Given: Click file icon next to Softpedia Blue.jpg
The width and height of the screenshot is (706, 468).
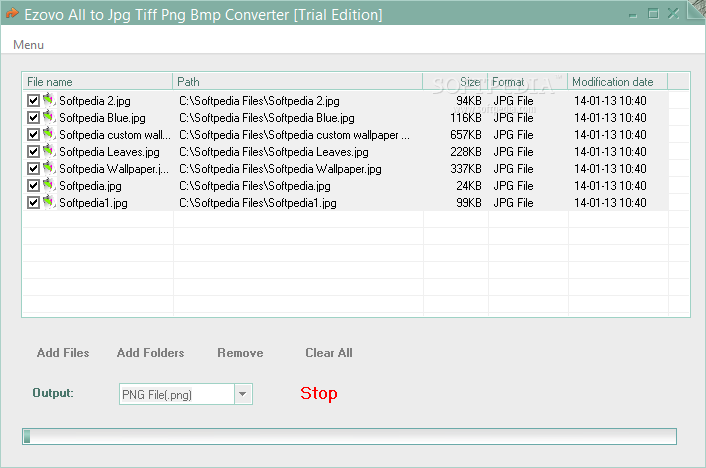Looking at the screenshot, I should point(49,117).
